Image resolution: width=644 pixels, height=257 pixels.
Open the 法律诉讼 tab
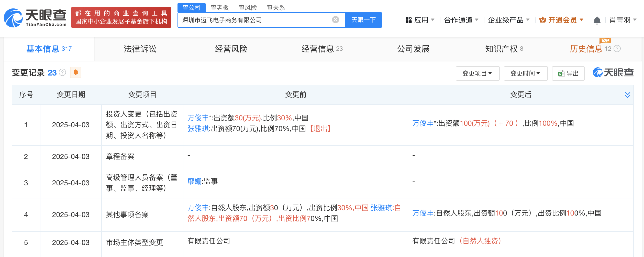(140, 49)
